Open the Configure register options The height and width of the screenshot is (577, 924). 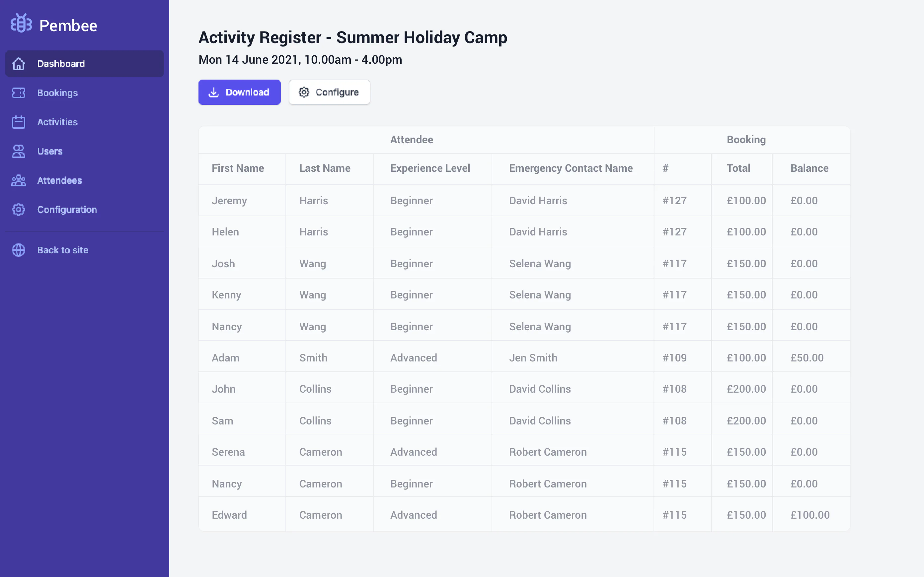[329, 92]
